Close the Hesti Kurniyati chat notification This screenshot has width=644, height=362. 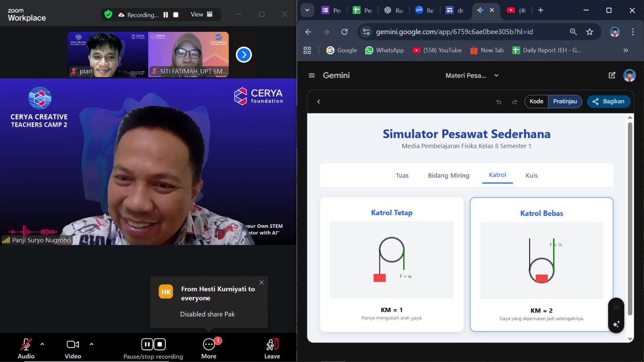coord(262,282)
